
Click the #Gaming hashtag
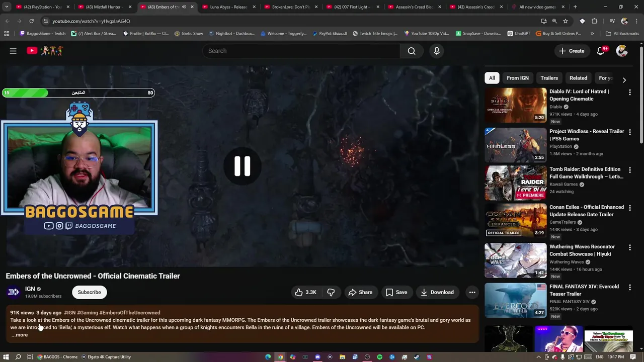point(88,313)
